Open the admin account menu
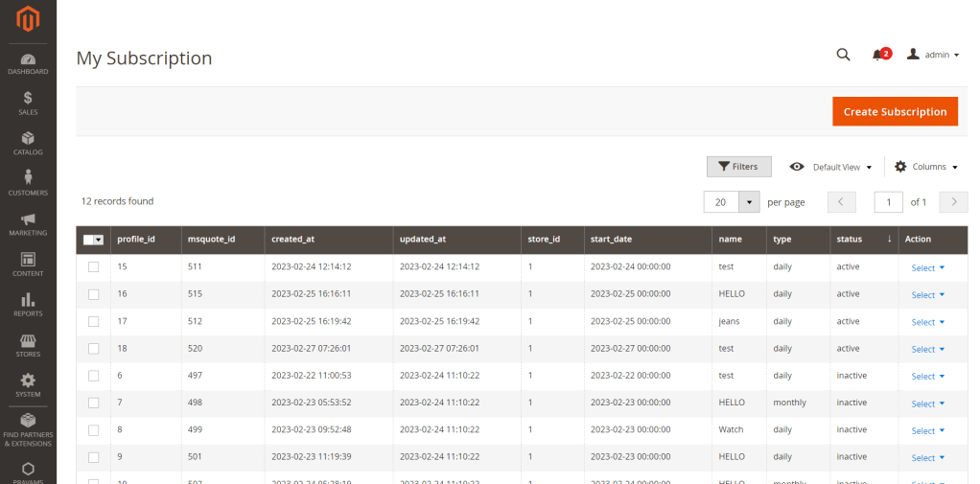Viewport: 980px width, 484px height. 933,55
